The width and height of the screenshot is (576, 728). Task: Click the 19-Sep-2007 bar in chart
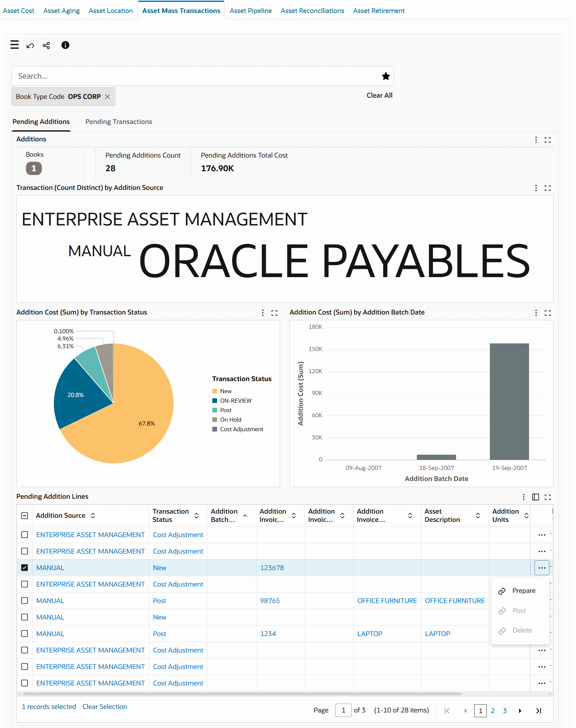pyautogui.click(x=509, y=402)
